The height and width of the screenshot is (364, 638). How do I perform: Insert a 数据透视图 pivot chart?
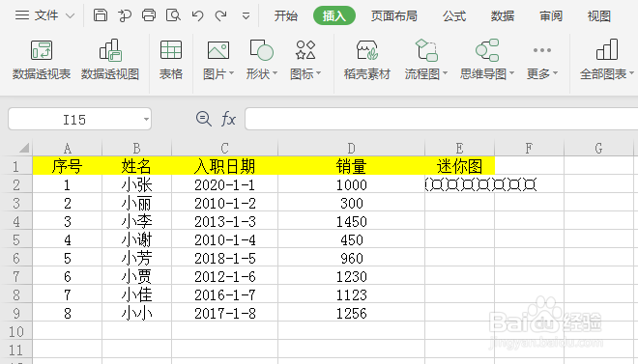(x=110, y=60)
